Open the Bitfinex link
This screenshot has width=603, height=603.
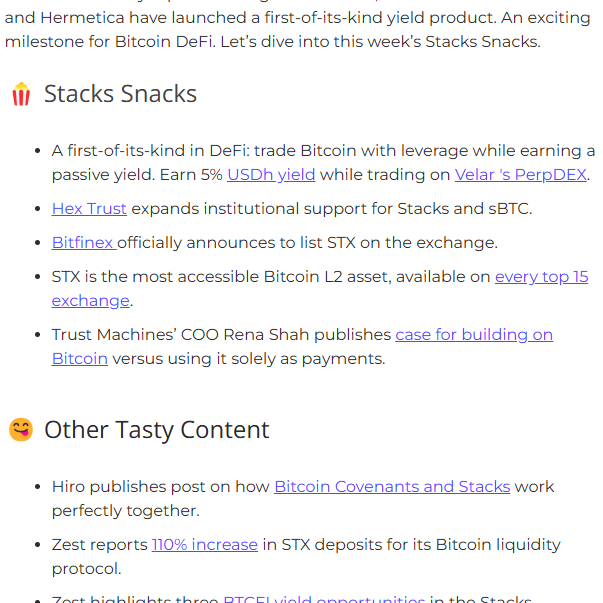point(84,243)
